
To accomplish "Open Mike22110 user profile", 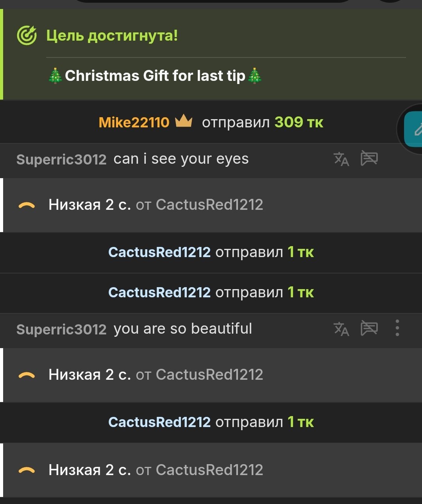I will coord(134,122).
